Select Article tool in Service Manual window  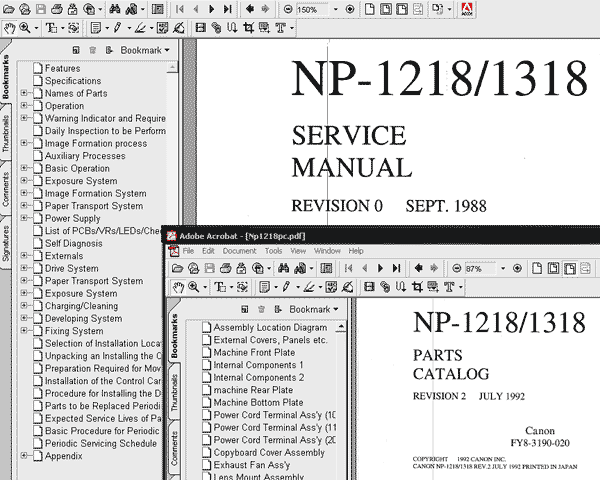pos(232,28)
